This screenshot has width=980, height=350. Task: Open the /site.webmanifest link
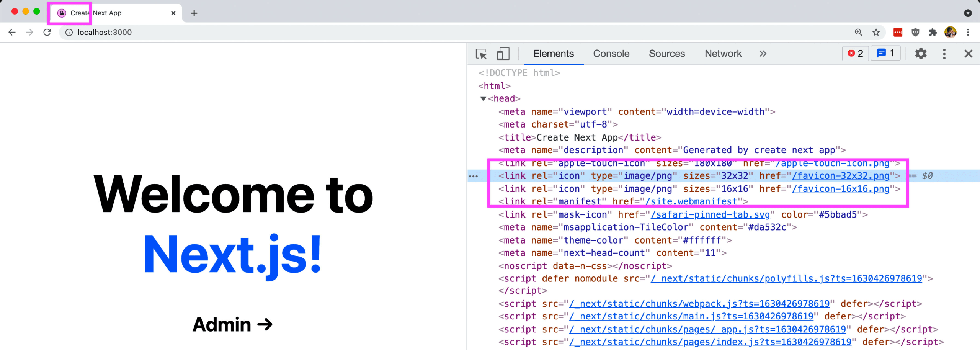tap(691, 202)
